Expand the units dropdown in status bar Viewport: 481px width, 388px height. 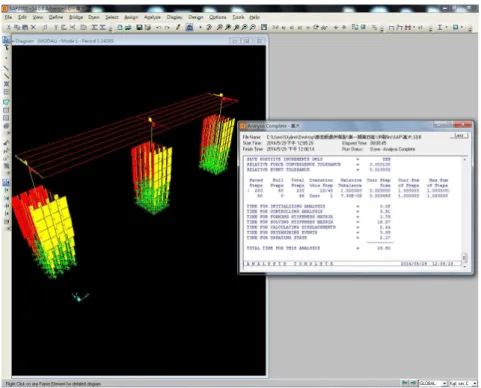coord(475,383)
